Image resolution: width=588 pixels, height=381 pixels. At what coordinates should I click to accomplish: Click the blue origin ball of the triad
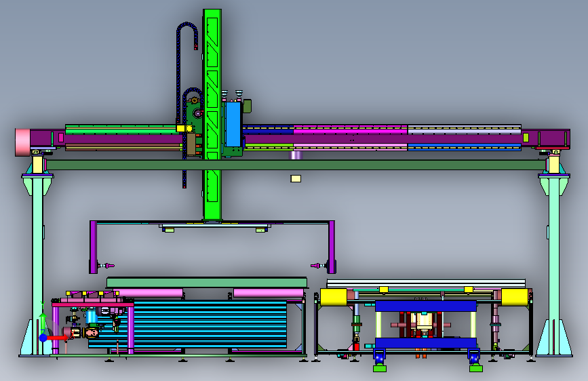(43, 338)
